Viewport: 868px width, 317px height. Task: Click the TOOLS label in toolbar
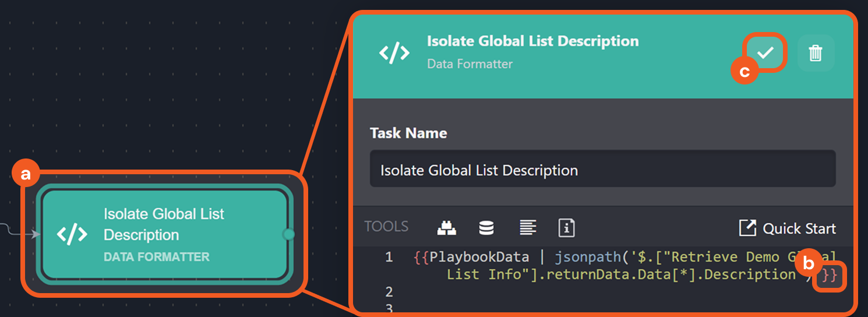(x=386, y=227)
